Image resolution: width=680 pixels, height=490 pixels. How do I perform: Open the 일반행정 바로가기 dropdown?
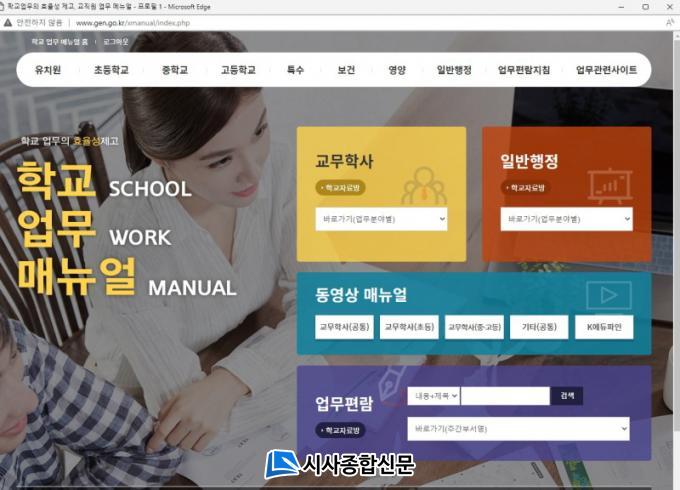pos(567,219)
